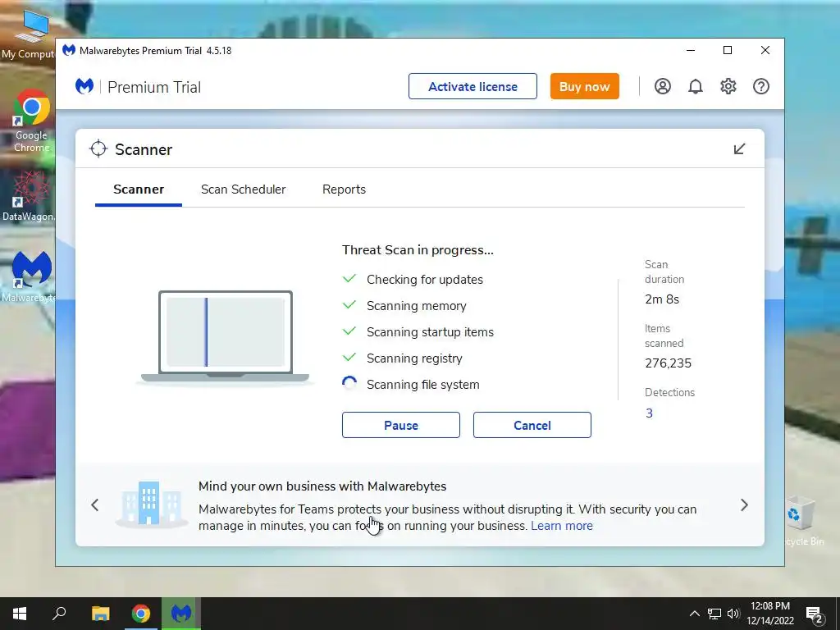Select 'Mind your own business with Malwarebytes' heading
840x630 pixels.
click(322, 486)
